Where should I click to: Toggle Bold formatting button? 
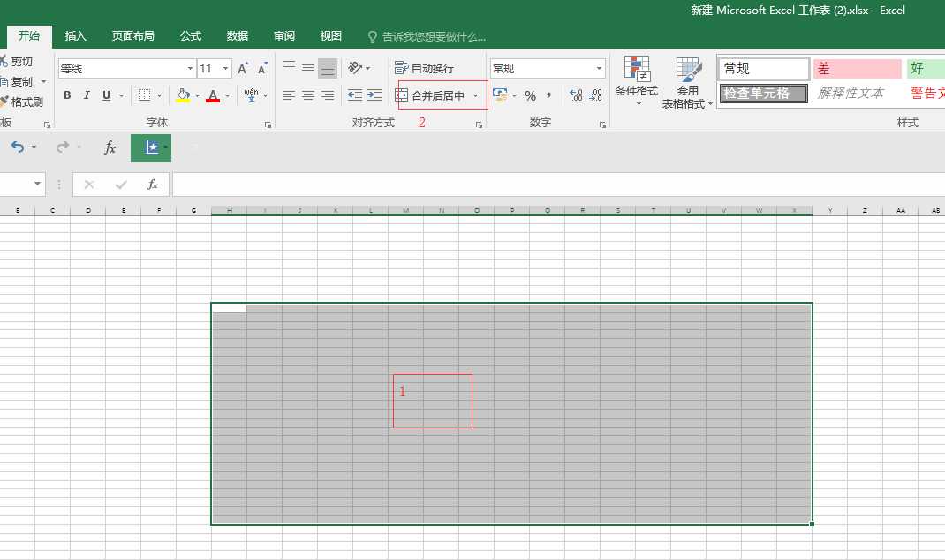coord(67,95)
